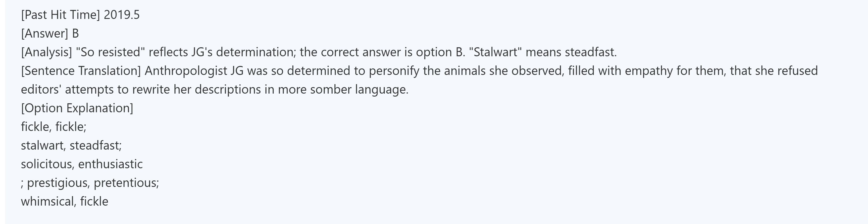The image size is (868, 224).
Task: Click the '[Answer]' label text
Action: coord(45,34)
